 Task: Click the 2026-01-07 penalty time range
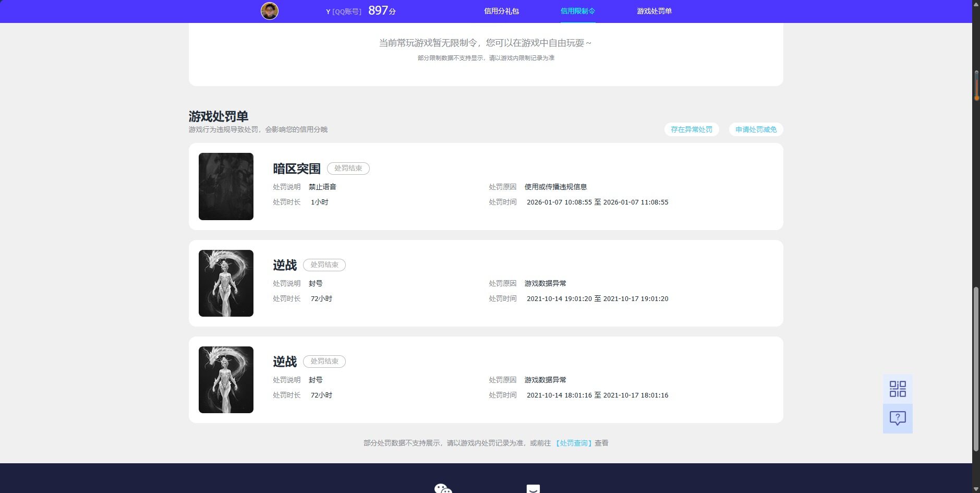[597, 202]
